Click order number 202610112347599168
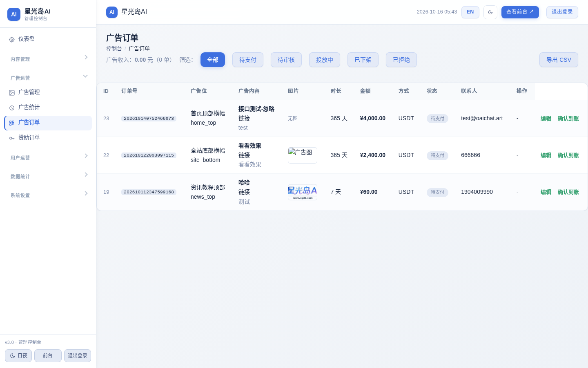Screen dimensions: 588x368 (x=149, y=192)
